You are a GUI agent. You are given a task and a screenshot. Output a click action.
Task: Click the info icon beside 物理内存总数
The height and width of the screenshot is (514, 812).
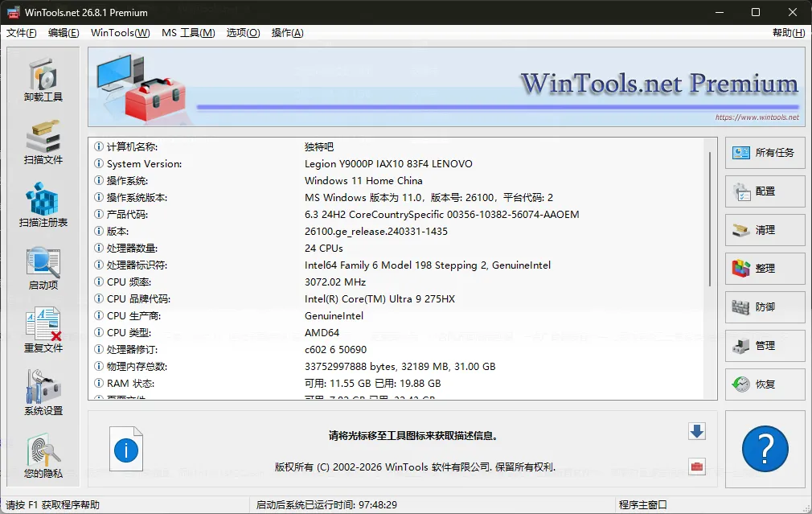pos(98,366)
